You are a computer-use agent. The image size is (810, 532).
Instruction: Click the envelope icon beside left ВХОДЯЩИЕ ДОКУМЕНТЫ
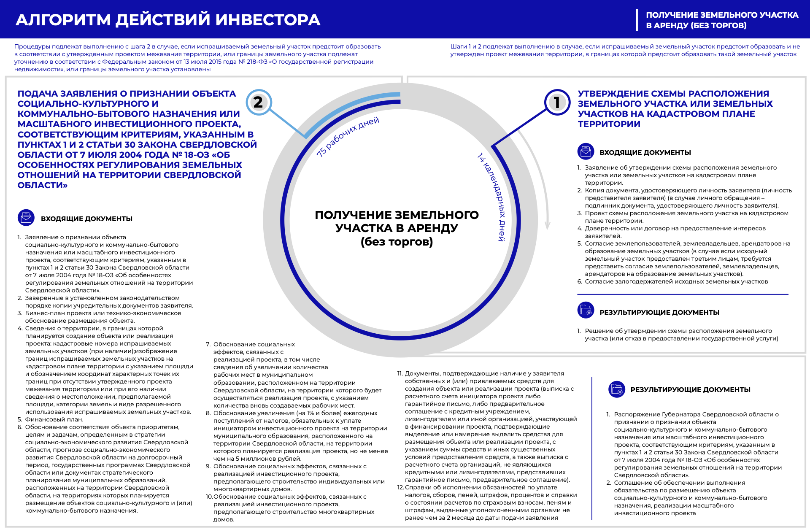point(26,218)
